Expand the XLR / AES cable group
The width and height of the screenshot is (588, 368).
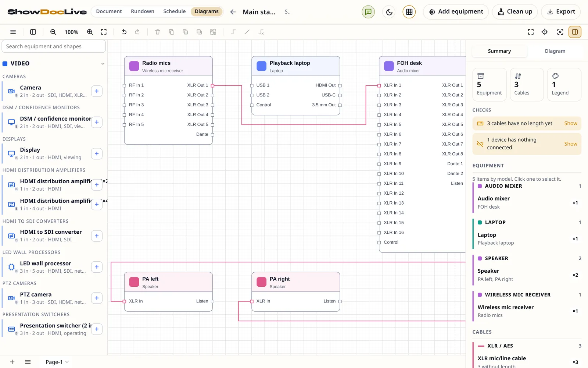527,346
